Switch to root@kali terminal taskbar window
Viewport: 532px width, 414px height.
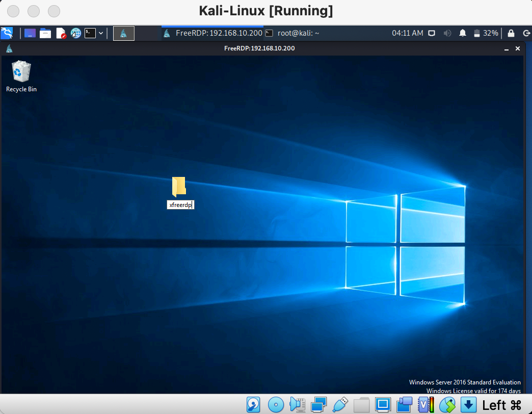click(292, 33)
